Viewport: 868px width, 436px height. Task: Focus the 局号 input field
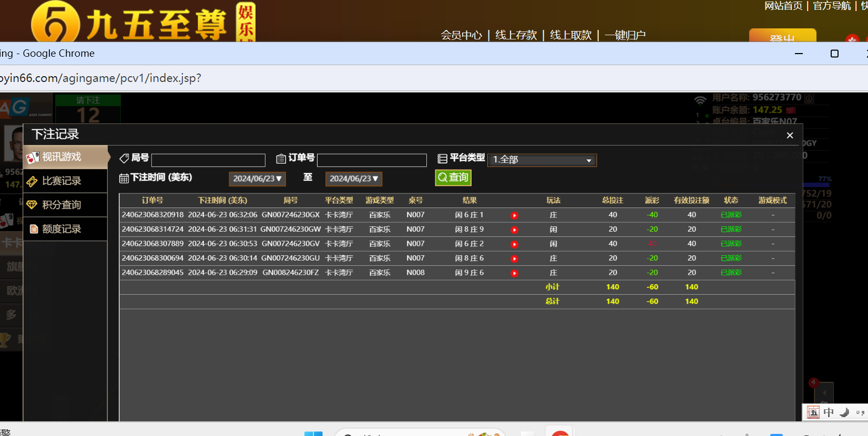click(x=208, y=160)
